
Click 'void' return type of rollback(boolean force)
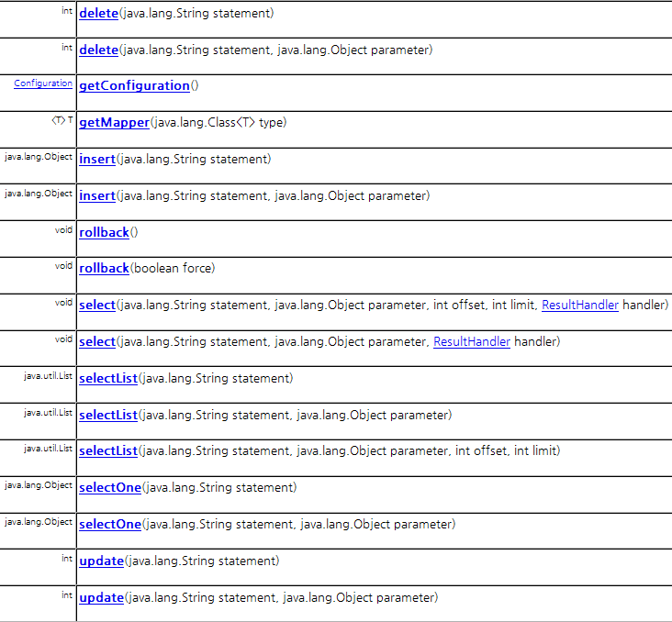(63, 266)
